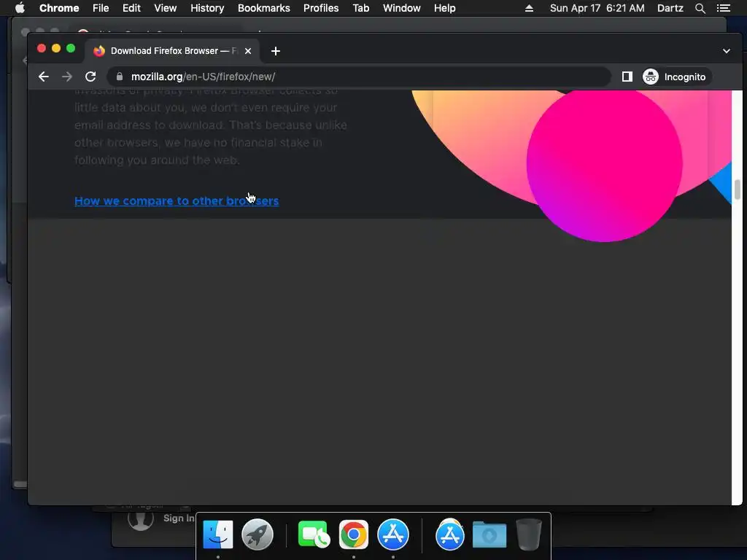Open the running App Store in Dock

click(393, 534)
